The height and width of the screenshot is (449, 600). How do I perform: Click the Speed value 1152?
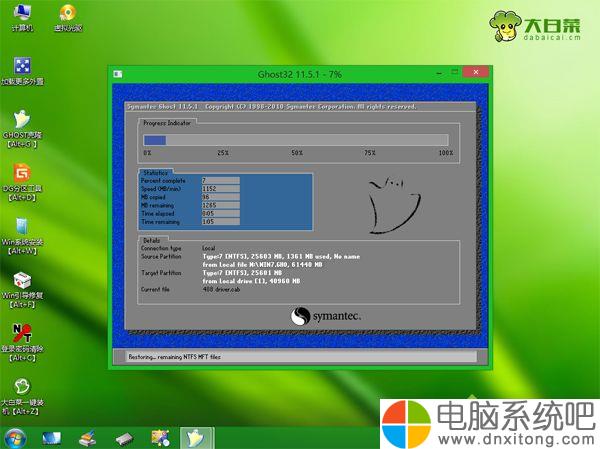[221, 189]
